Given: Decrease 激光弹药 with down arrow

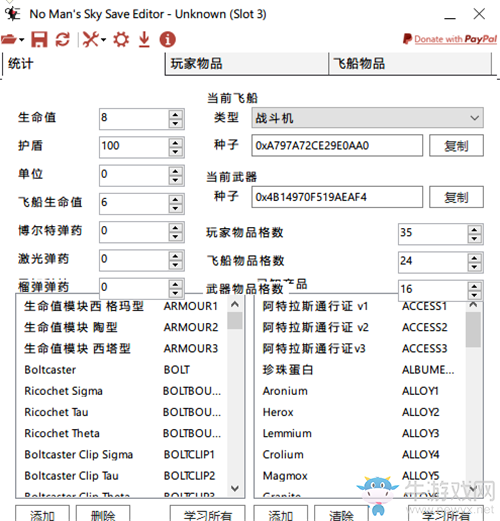Looking at the screenshot, I should 175,265.
